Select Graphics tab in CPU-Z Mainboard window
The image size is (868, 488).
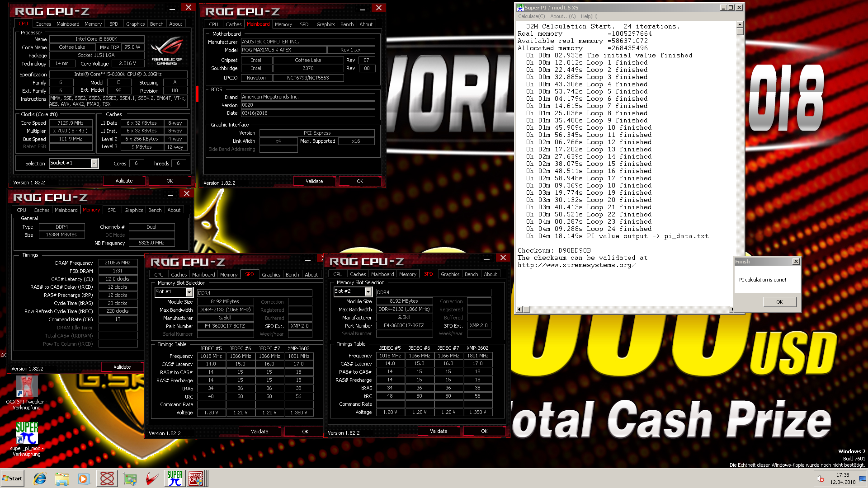pos(325,24)
